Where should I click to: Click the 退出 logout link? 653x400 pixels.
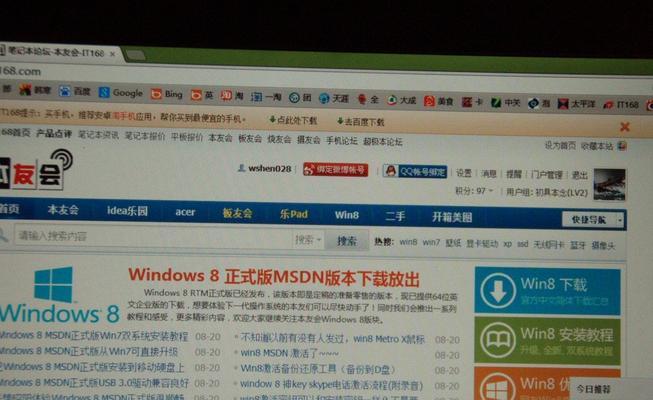(579, 175)
